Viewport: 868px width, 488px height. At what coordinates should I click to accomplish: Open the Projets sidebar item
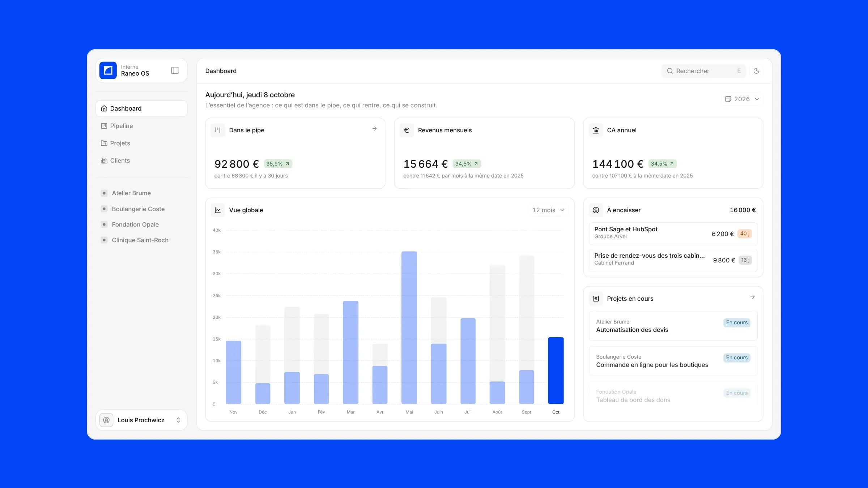(x=141, y=143)
